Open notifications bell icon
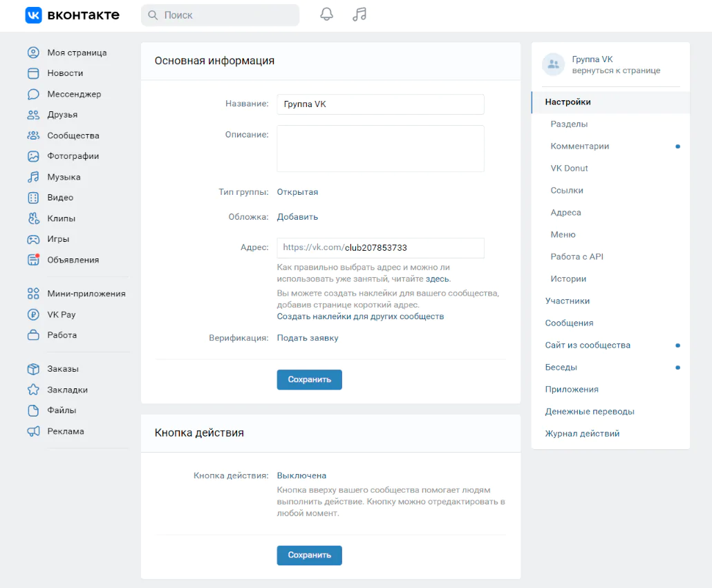 click(326, 15)
